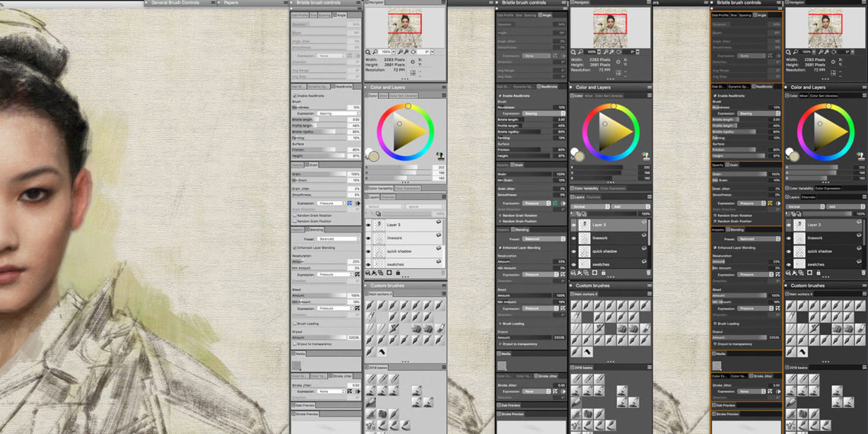
Task: Hide Layer 3 via eye icon, light theme
Action: coord(368,225)
